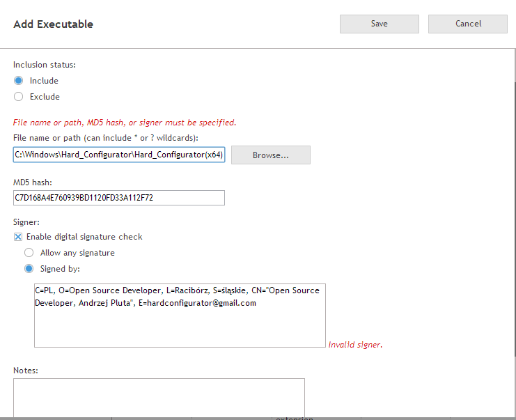The width and height of the screenshot is (516, 420).
Task: Click the MD5 hash input field
Action: point(119,198)
